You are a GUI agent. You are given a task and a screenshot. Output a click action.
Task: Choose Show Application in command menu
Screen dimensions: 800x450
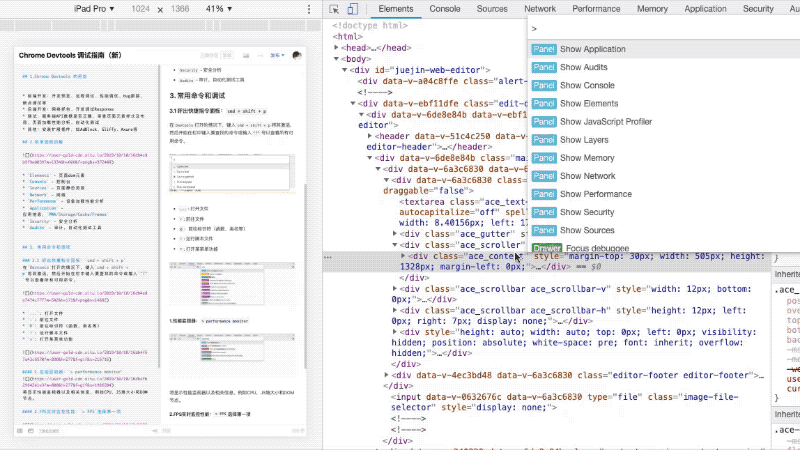pos(664,49)
